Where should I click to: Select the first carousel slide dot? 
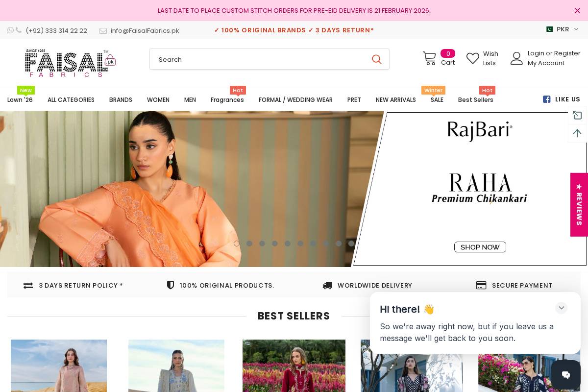[x=237, y=244]
